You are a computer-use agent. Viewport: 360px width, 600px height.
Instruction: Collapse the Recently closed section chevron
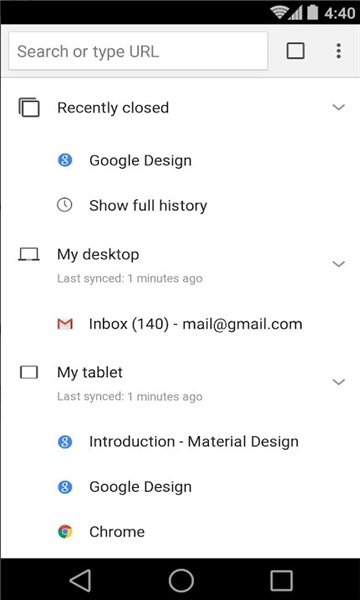[339, 108]
